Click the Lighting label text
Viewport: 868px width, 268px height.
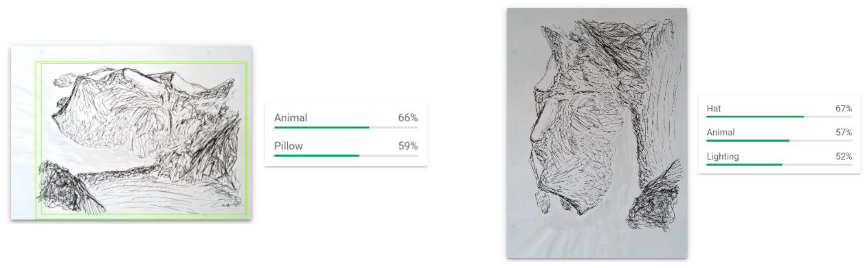[723, 156]
